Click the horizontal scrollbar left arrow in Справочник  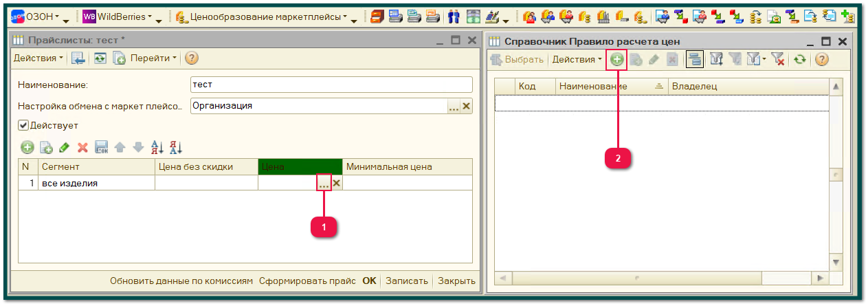(x=502, y=278)
